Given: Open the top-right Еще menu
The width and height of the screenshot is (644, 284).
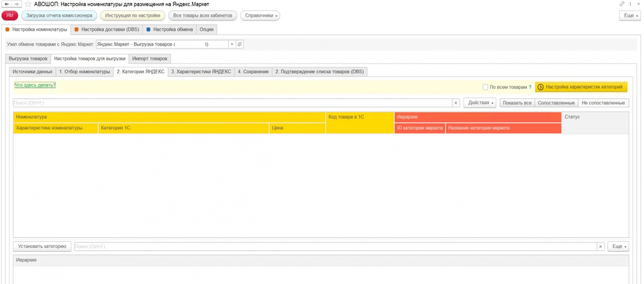Looking at the screenshot, I should 630,16.
